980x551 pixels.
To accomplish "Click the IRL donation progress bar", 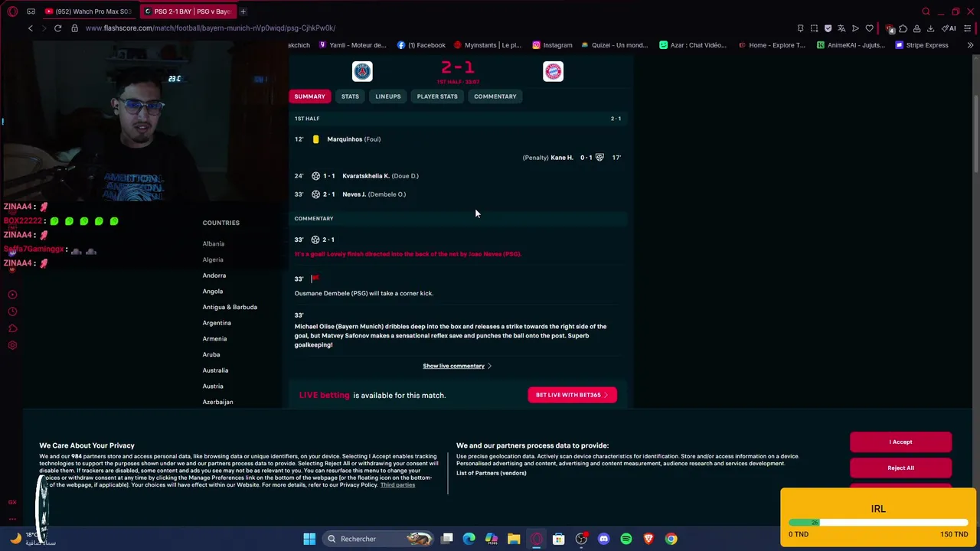I will (x=878, y=523).
